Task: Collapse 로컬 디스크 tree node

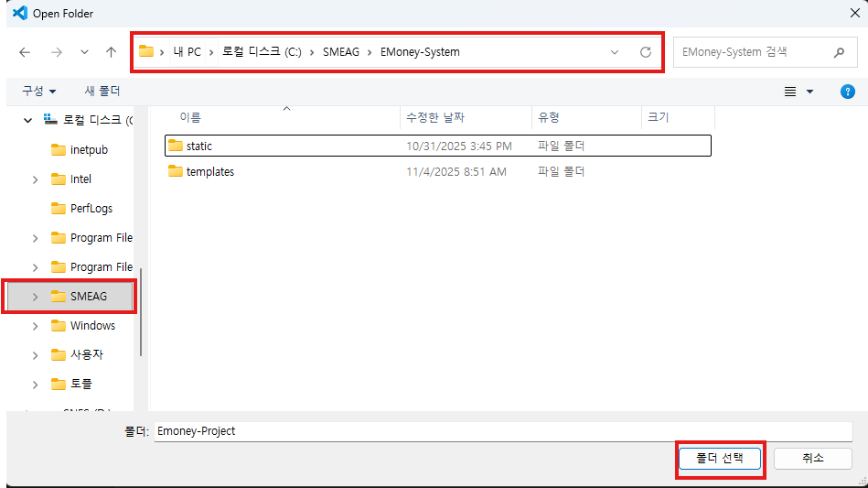Action: click(27, 120)
